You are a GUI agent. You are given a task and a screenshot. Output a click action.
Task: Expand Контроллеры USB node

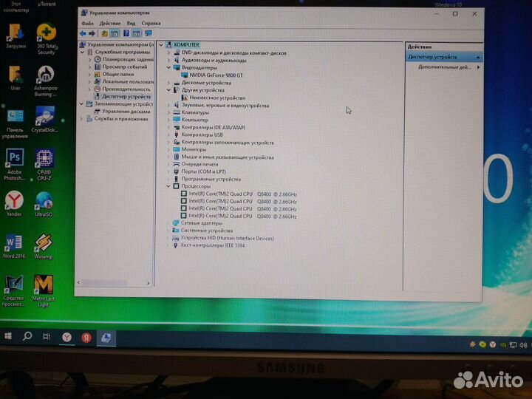coord(168,134)
